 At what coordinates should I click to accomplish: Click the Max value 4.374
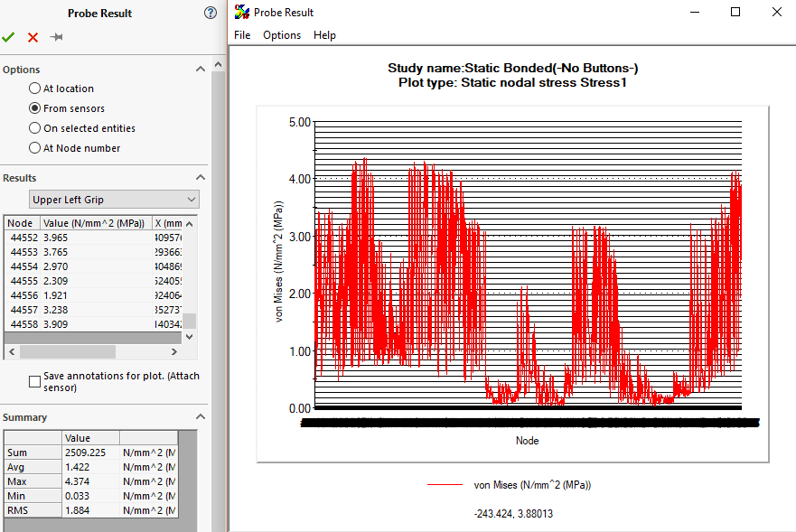77,481
